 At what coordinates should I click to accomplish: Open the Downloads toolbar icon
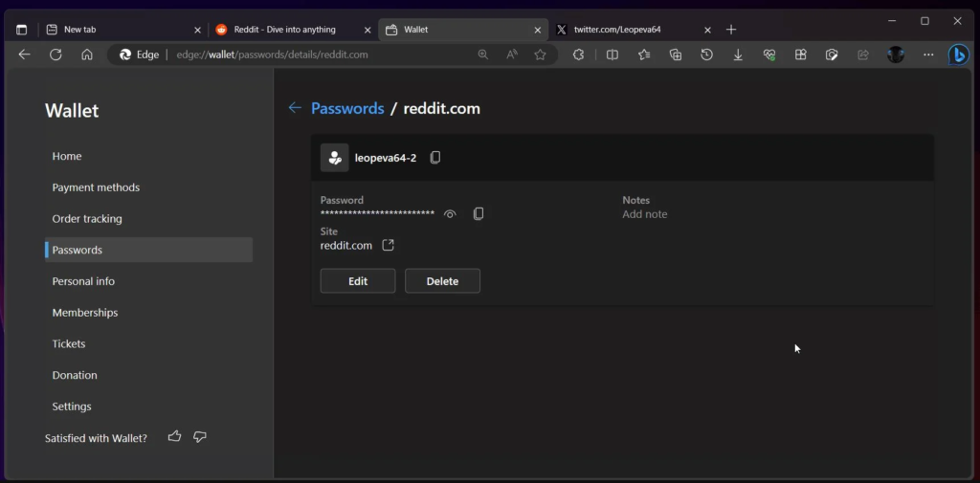tap(738, 55)
